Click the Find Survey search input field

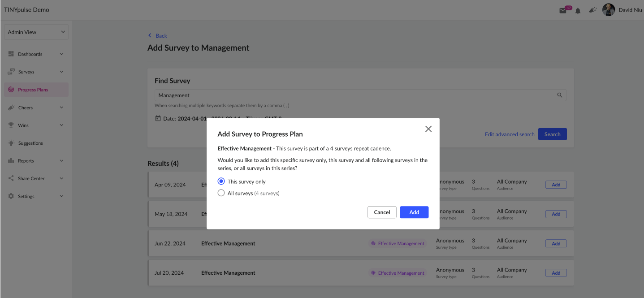[361, 95]
